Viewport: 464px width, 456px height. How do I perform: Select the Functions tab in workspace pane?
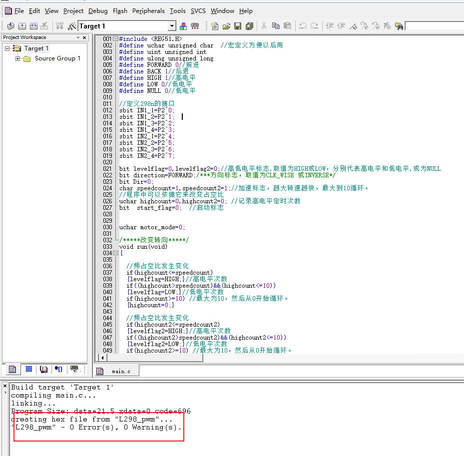(59, 369)
